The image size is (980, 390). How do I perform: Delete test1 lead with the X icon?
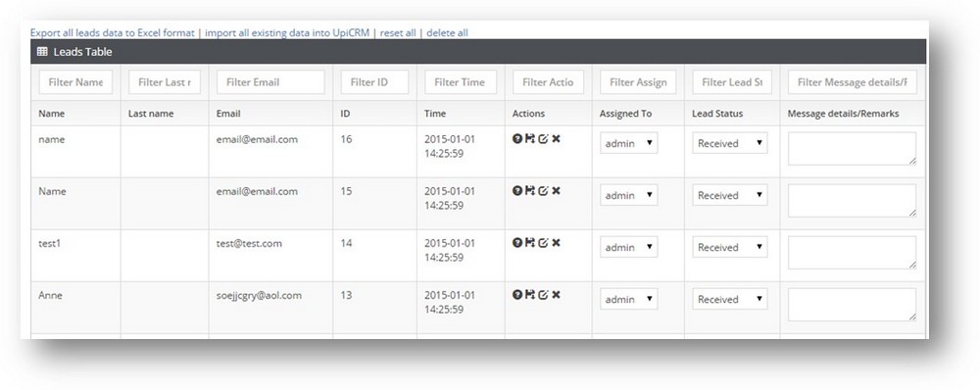[x=556, y=242]
